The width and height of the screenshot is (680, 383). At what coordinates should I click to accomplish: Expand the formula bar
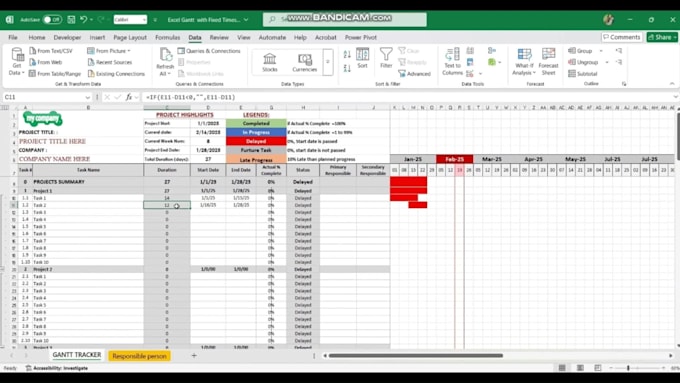coord(675,97)
